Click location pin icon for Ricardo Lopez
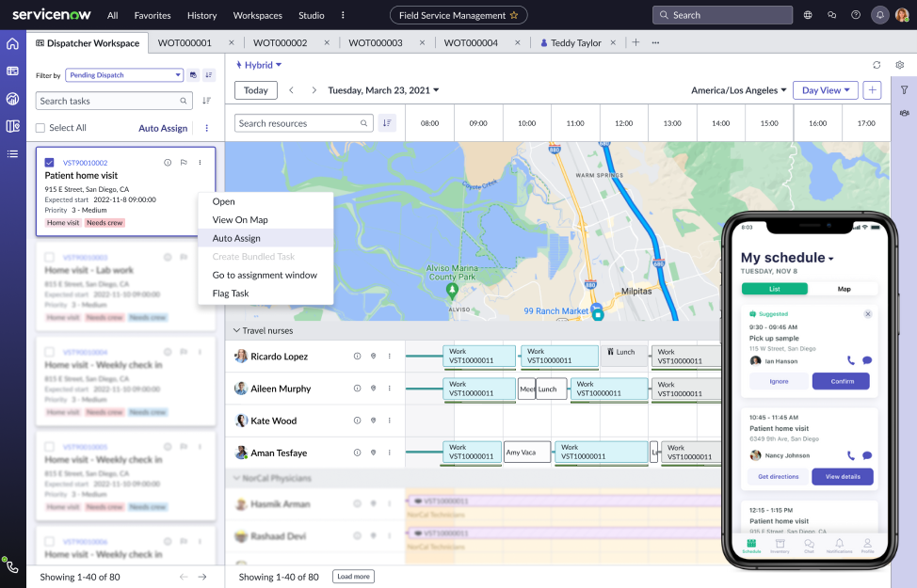 pyautogui.click(x=374, y=357)
